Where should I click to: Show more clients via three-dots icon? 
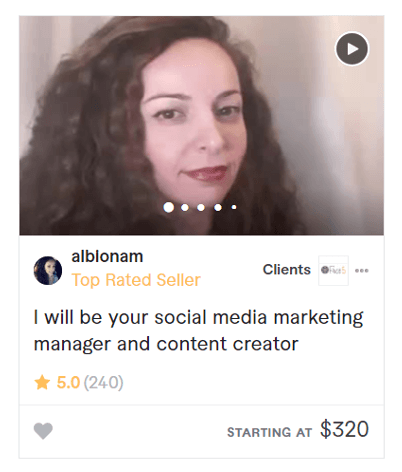[x=362, y=270]
